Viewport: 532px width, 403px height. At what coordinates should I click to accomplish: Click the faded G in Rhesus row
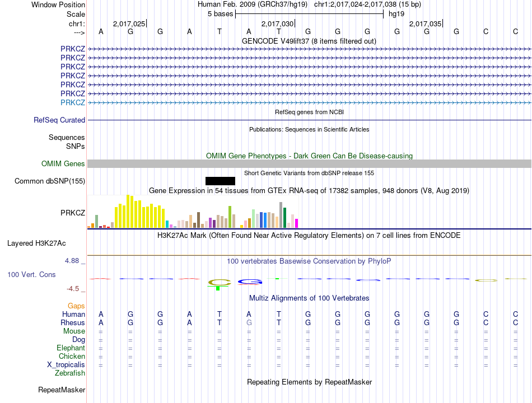tap(249, 322)
